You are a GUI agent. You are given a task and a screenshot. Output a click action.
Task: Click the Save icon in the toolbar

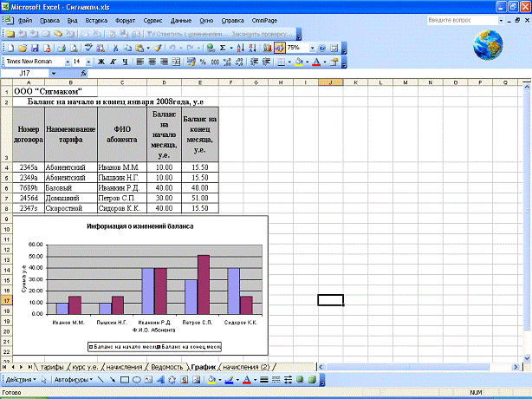pyautogui.click(x=34, y=48)
